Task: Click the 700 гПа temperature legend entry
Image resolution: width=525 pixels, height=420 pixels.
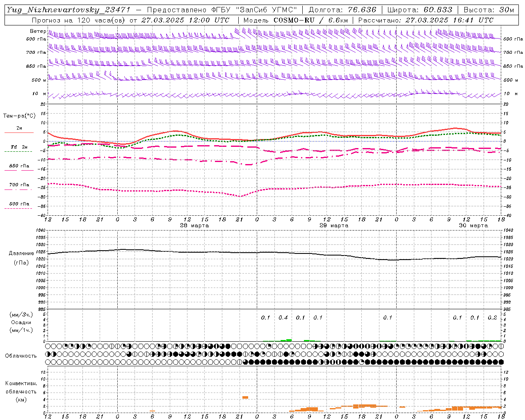Action: click(x=19, y=185)
